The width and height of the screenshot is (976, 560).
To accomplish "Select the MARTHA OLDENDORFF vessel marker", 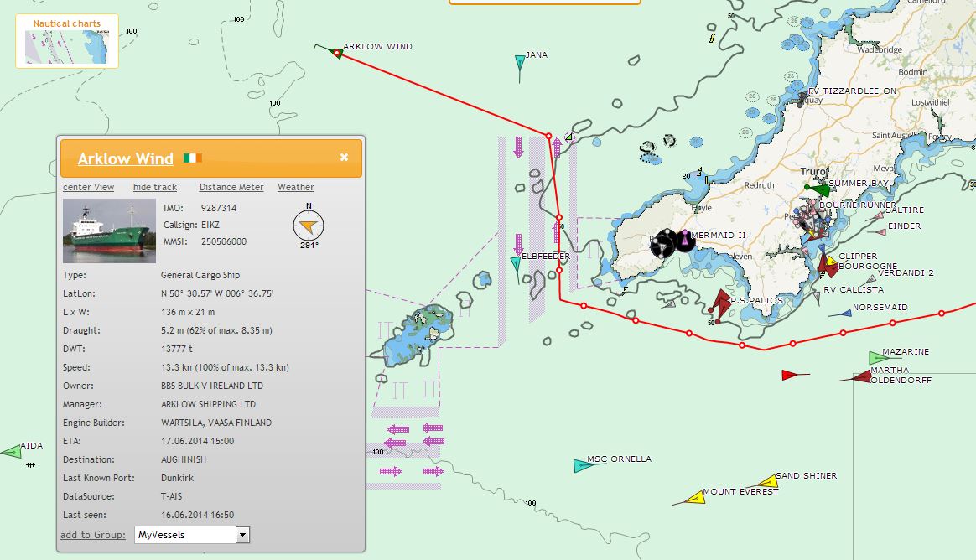I will [861, 376].
